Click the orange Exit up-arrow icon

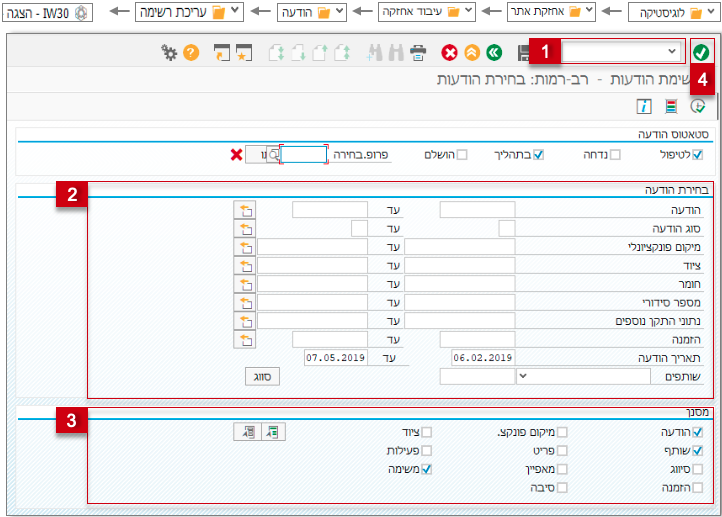[472, 52]
